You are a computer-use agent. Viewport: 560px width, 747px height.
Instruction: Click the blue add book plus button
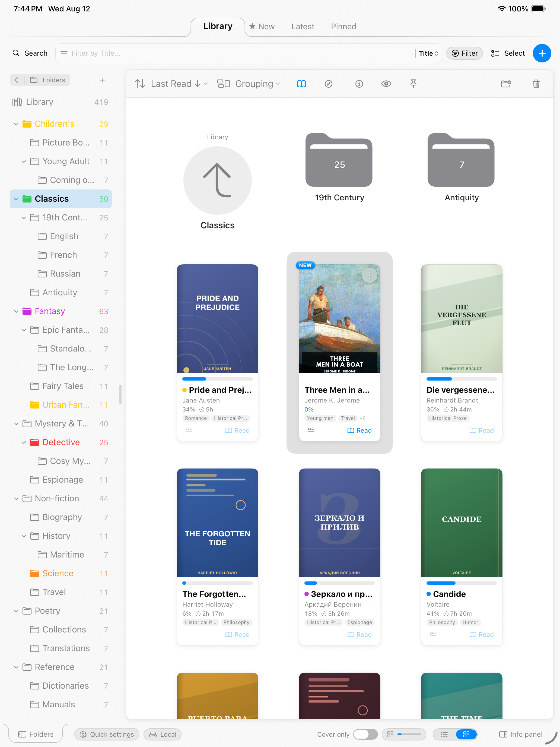pyautogui.click(x=542, y=53)
